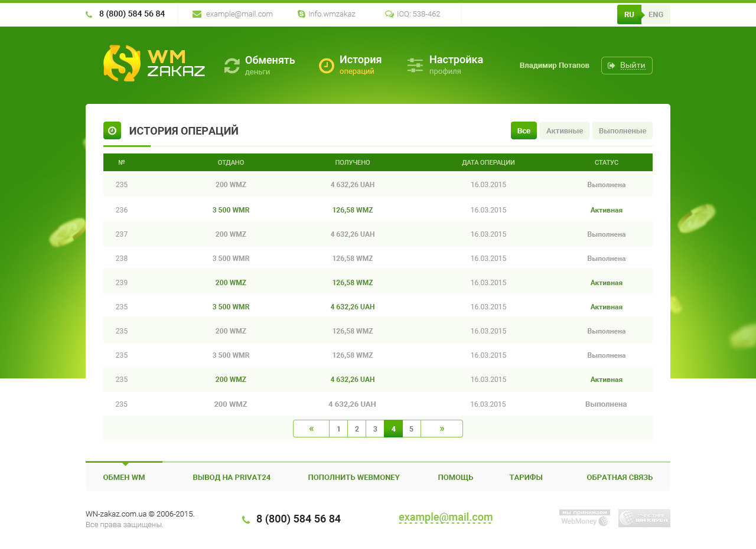Viewport: 756px width, 549px height.
Task: Click the clock icon next to История
Action: (327, 66)
